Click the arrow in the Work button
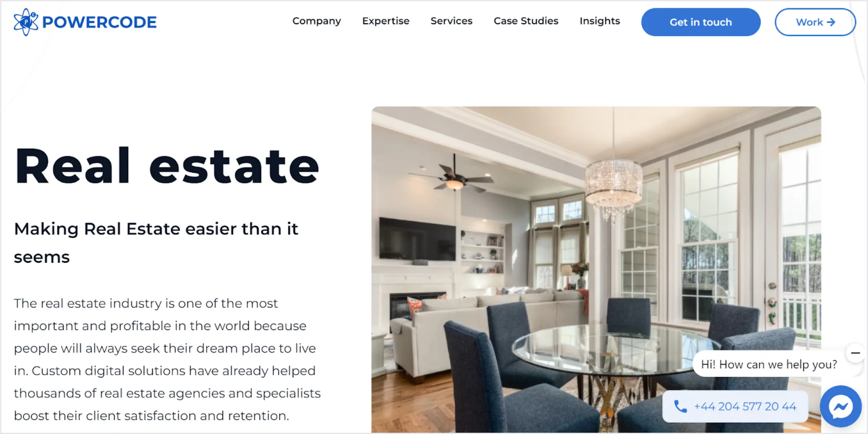This screenshot has height=434, width=868. [831, 22]
